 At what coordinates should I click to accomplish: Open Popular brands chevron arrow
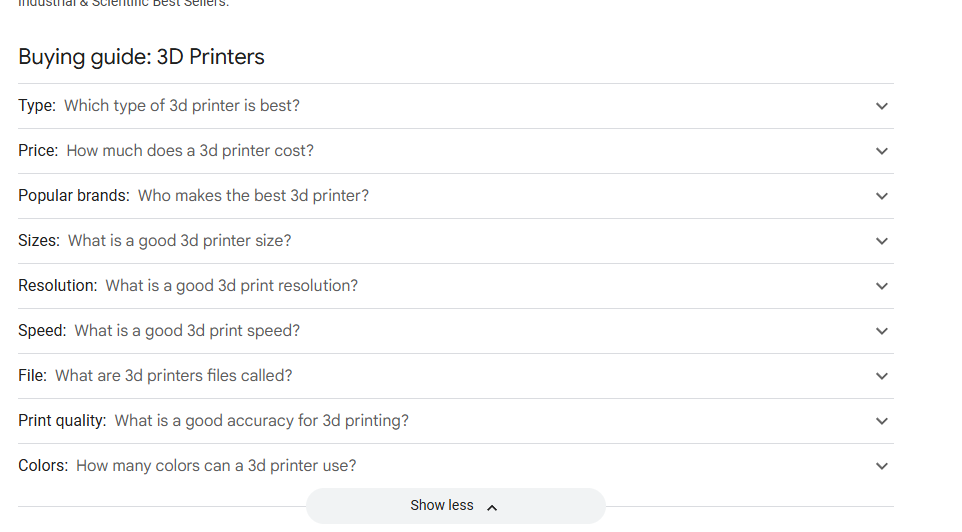881,196
